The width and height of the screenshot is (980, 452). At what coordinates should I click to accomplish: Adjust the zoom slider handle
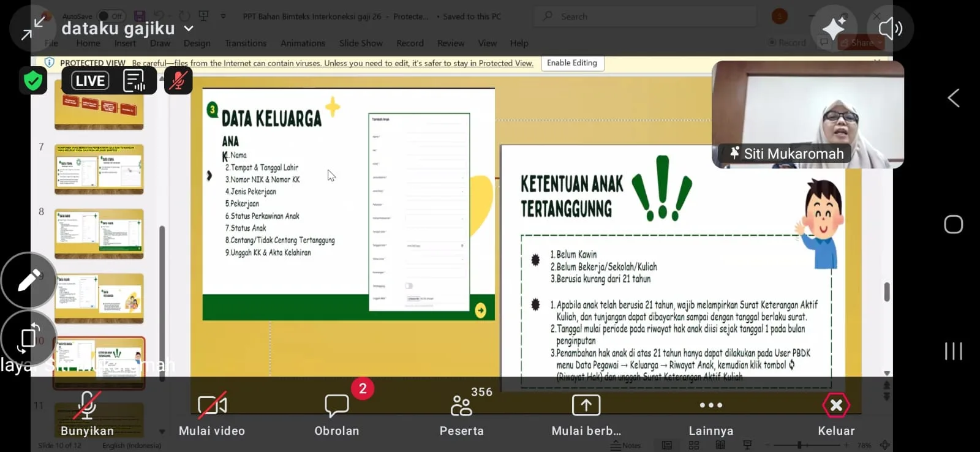[799, 445]
